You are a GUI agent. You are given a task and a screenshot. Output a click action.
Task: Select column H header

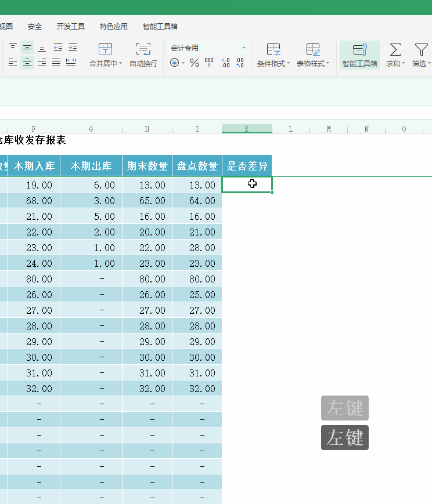pyautogui.click(x=147, y=129)
